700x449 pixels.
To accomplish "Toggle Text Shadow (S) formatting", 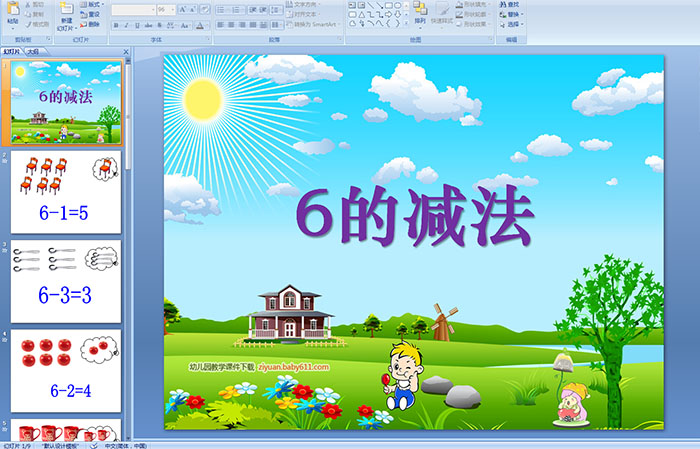I will pyautogui.click(x=160, y=25).
